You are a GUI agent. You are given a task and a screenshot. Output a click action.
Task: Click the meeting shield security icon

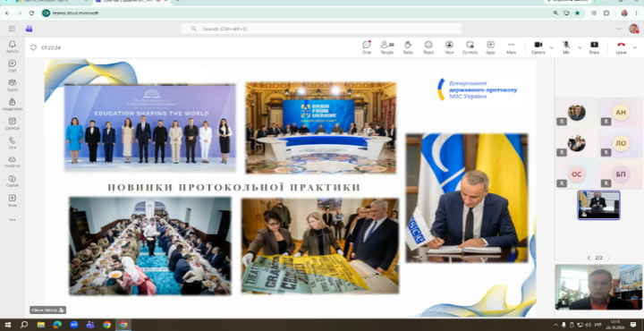(34, 47)
